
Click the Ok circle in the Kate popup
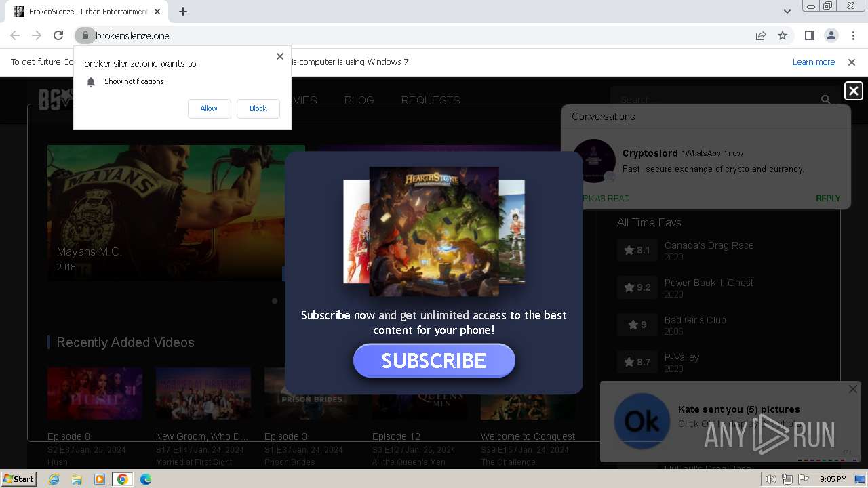tap(642, 421)
